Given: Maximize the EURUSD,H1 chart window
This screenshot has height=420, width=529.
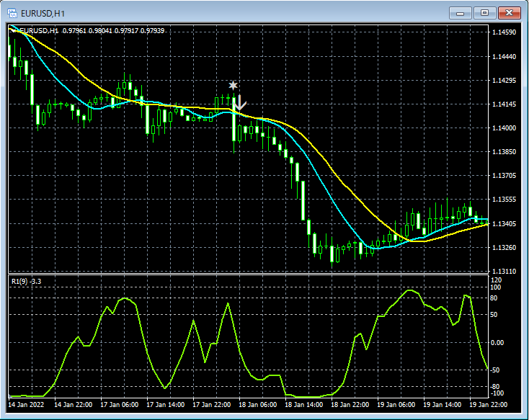Looking at the screenshot, I should click(484, 12).
